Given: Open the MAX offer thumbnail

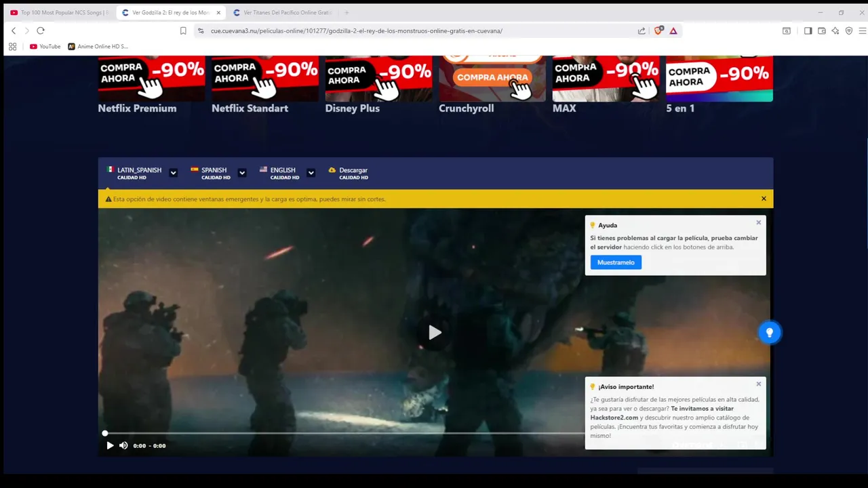Looking at the screenshot, I should point(606,79).
